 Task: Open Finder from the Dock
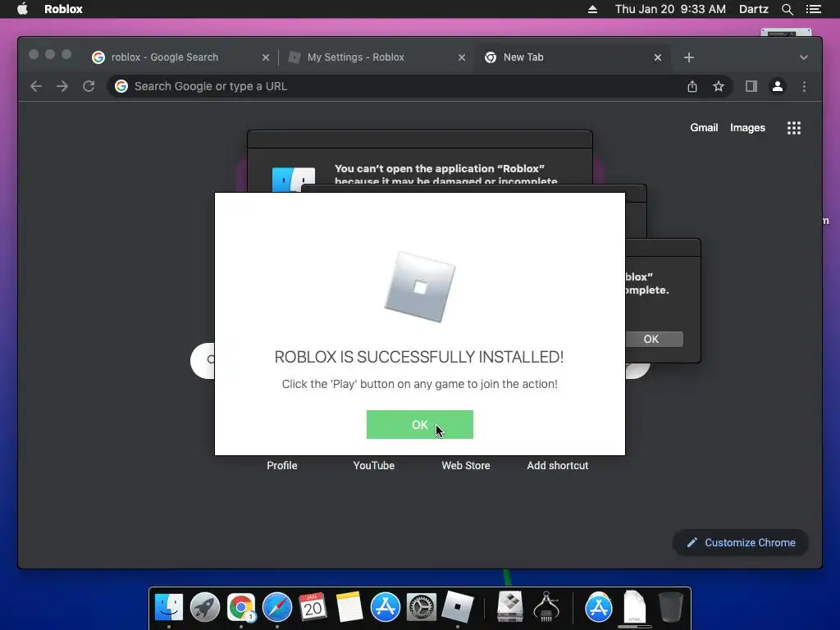pyautogui.click(x=169, y=608)
